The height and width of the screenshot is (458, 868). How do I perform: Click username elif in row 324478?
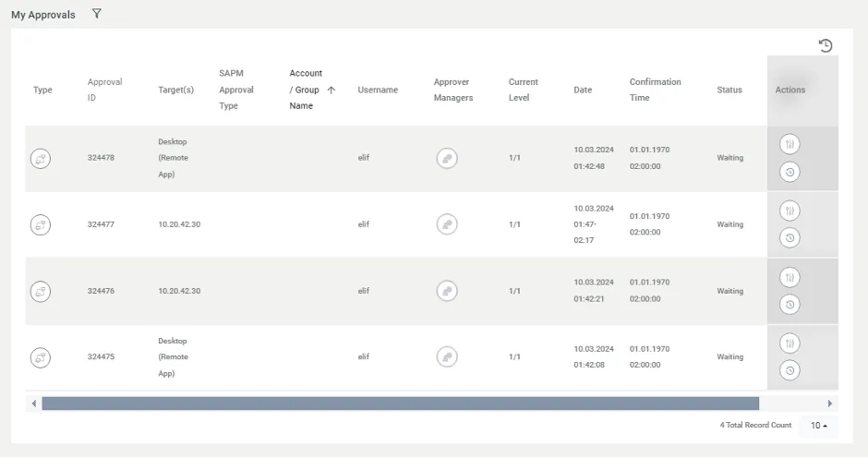(x=364, y=158)
